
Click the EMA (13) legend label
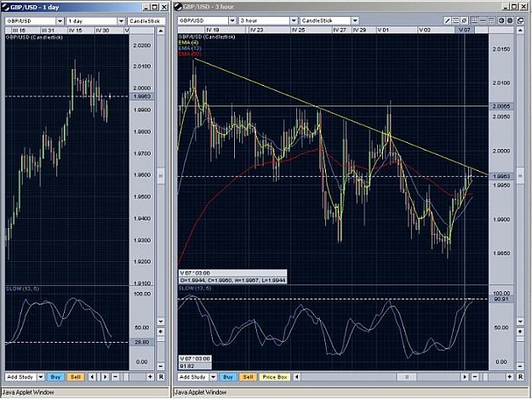tap(190, 48)
